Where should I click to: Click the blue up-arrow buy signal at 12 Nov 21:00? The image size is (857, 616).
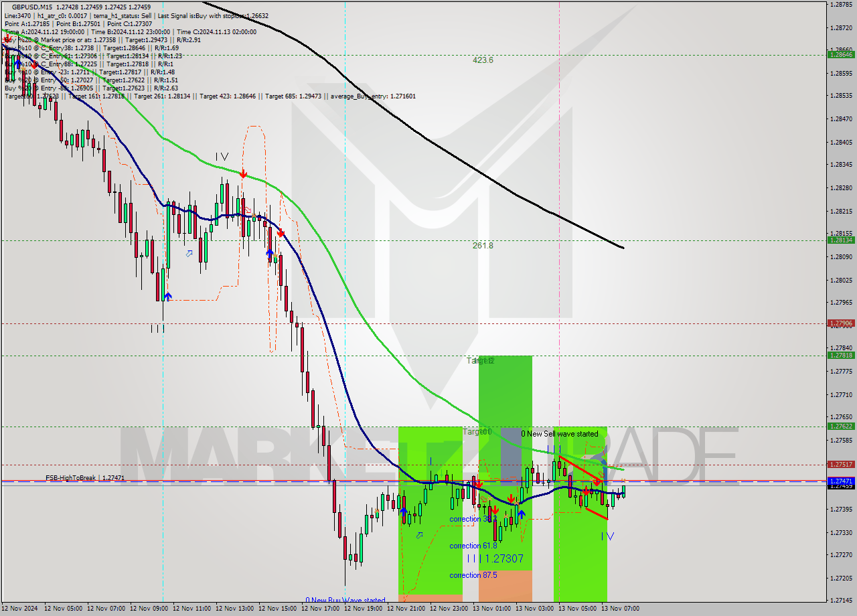tap(404, 511)
